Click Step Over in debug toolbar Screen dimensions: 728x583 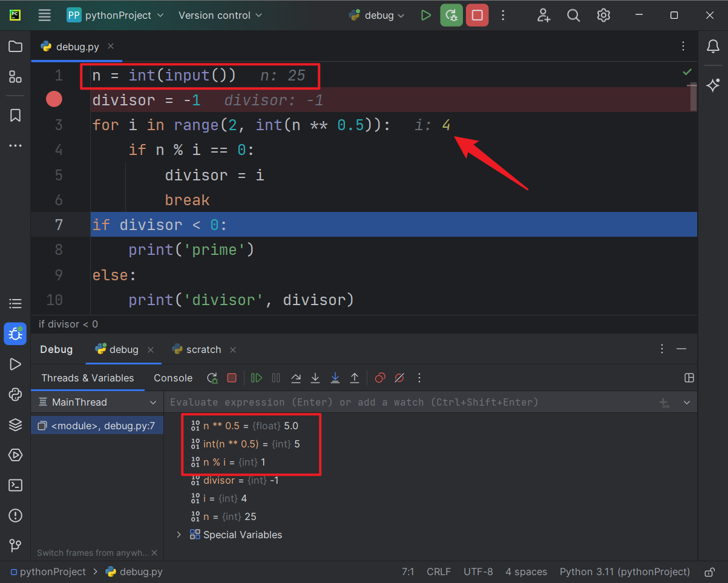(296, 378)
